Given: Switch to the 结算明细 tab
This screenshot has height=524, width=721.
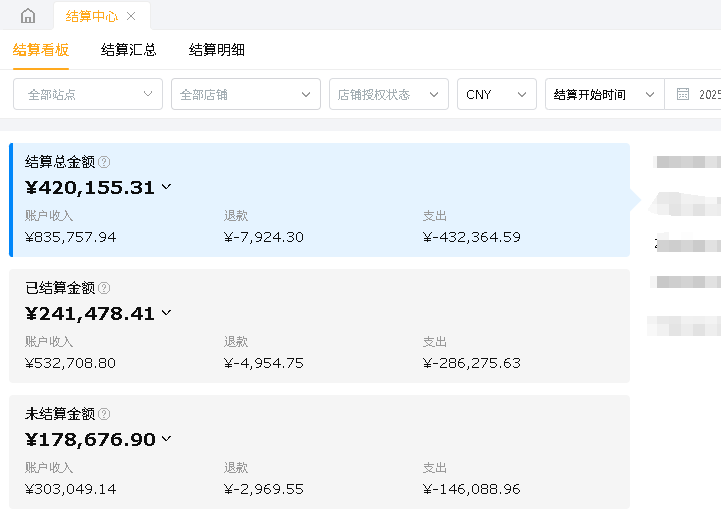Looking at the screenshot, I should (x=217, y=50).
